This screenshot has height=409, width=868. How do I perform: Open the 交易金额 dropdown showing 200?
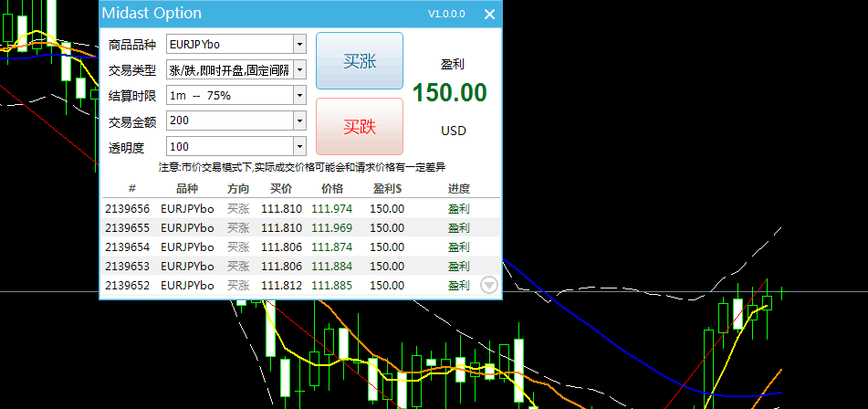[299, 121]
